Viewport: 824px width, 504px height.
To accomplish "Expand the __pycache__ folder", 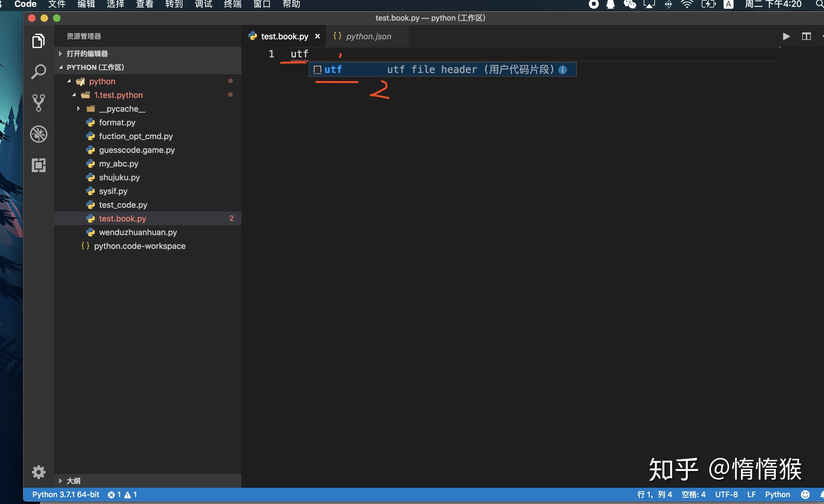I will 78,108.
